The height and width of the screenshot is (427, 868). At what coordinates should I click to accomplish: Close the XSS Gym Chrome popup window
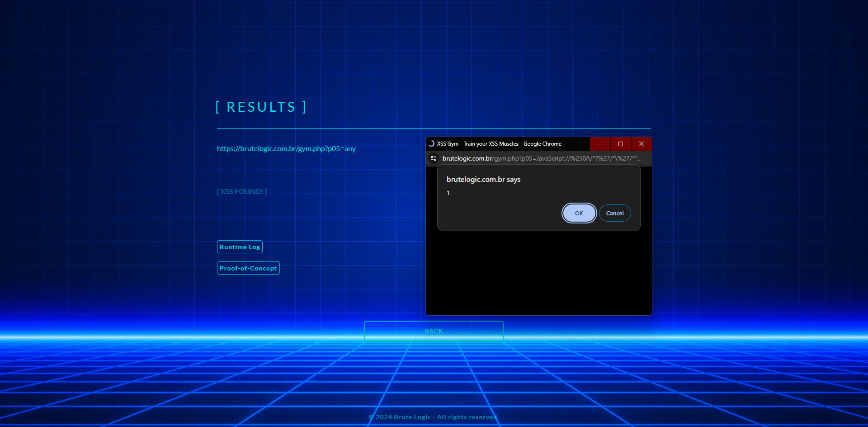click(x=642, y=144)
